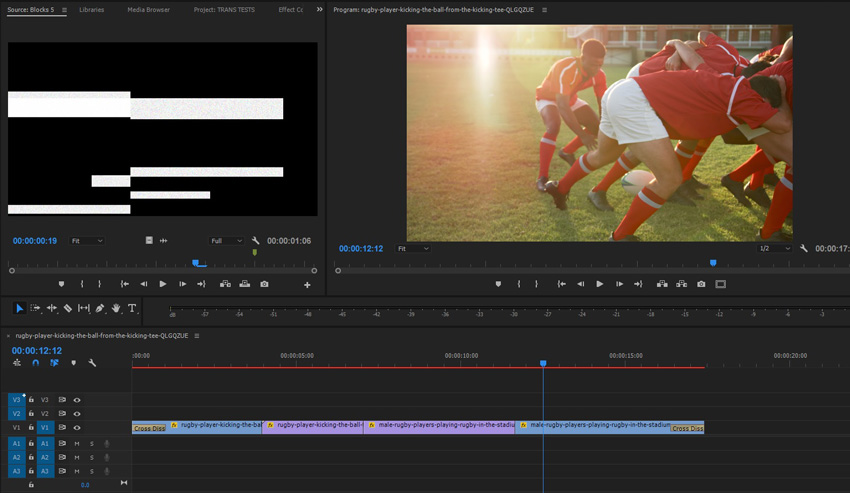Add marker in Program monitor
The height and width of the screenshot is (493, 850).
pos(498,284)
